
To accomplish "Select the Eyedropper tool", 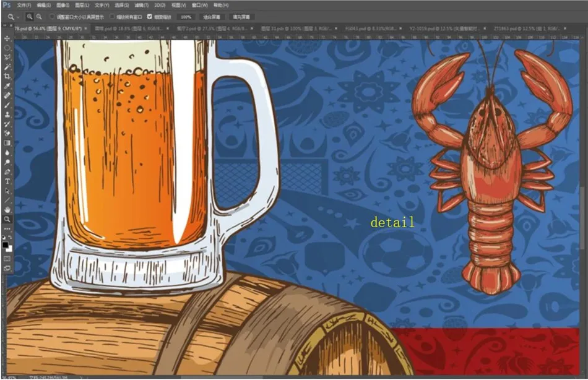I will coord(7,86).
